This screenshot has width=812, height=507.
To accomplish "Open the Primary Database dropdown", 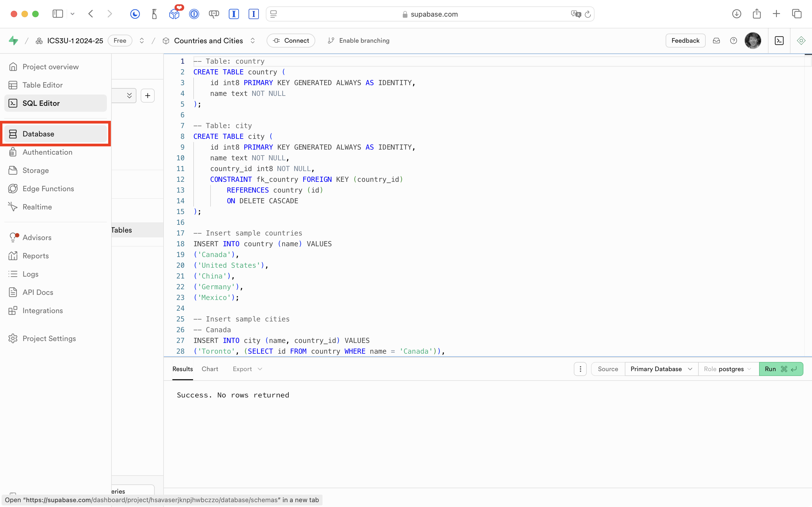I will coord(661,369).
